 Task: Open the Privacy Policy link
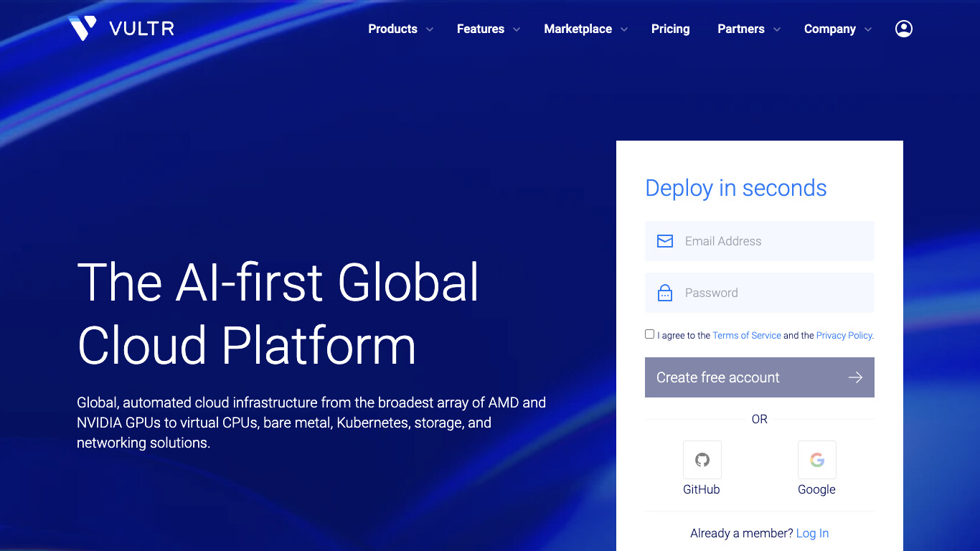[844, 335]
